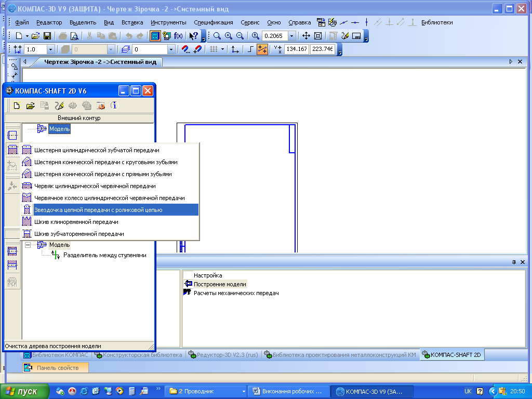
Task: Zoom out on the drawing
Action: tap(240, 36)
